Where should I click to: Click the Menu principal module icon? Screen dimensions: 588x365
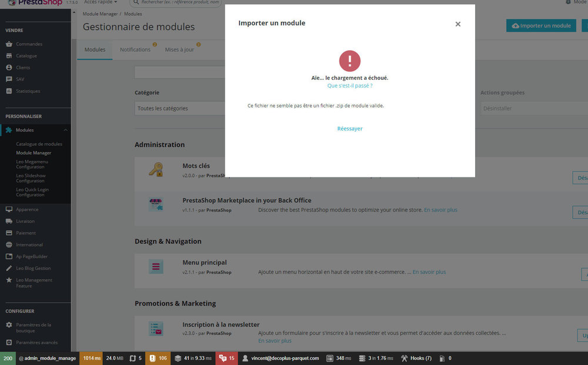(x=156, y=266)
